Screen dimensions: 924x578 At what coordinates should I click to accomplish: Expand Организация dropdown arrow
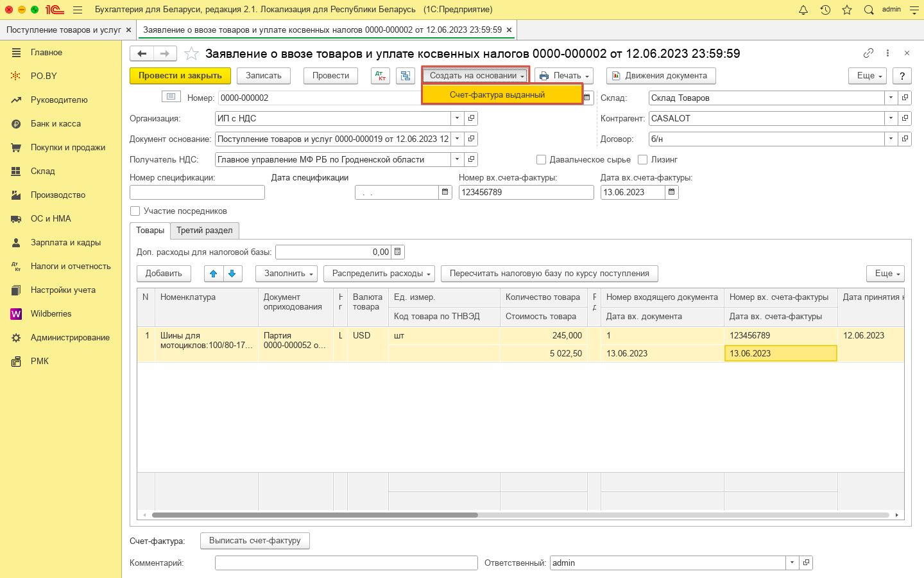(457, 118)
